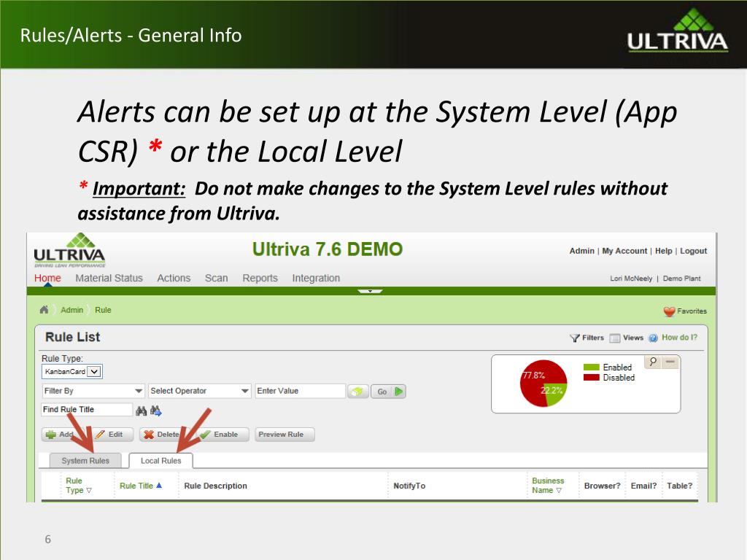The width and height of the screenshot is (747, 560).
Task: Switch to the Local Rules tab
Action: coord(161,461)
